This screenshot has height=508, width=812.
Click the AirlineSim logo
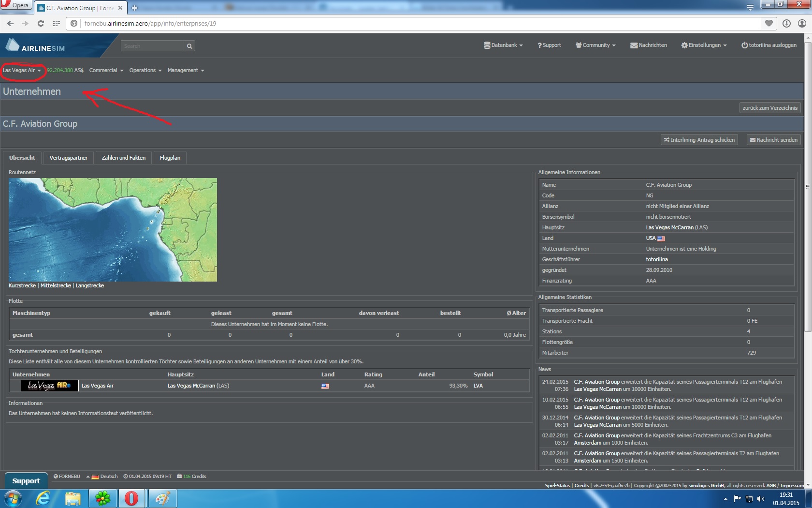[35, 45]
